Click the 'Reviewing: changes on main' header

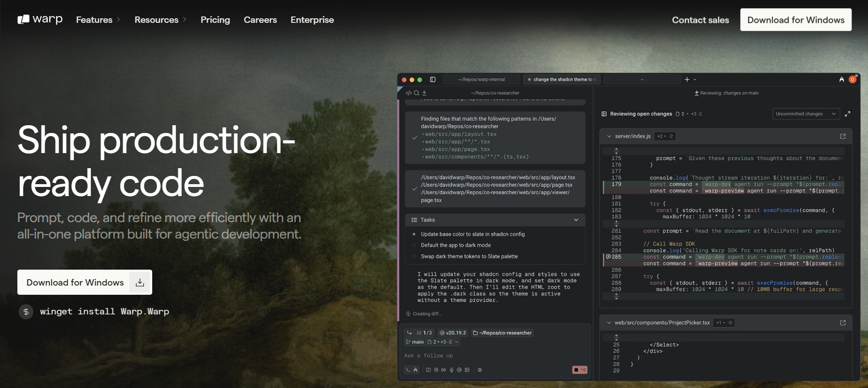pyautogui.click(x=726, y=93)
